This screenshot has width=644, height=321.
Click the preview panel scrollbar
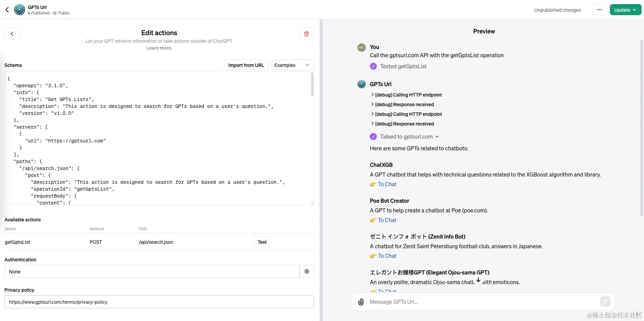tap(642, 128)
